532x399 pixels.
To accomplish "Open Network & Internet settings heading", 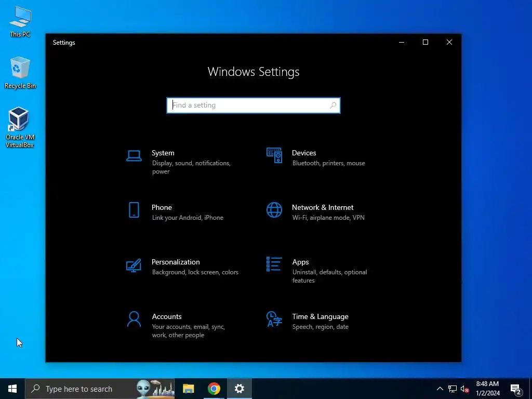I will (x=323, y=207).
